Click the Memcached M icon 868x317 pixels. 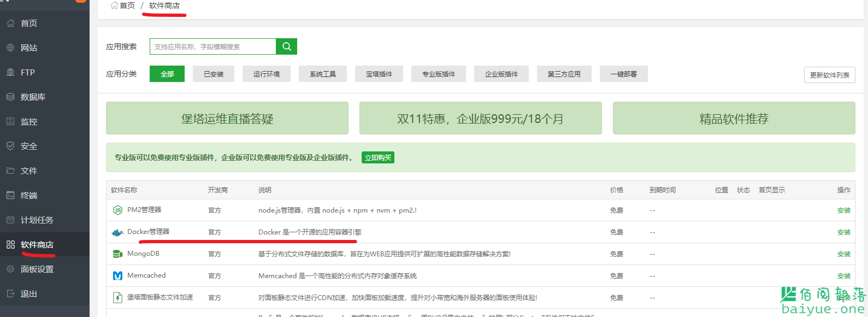coord(117,276)
